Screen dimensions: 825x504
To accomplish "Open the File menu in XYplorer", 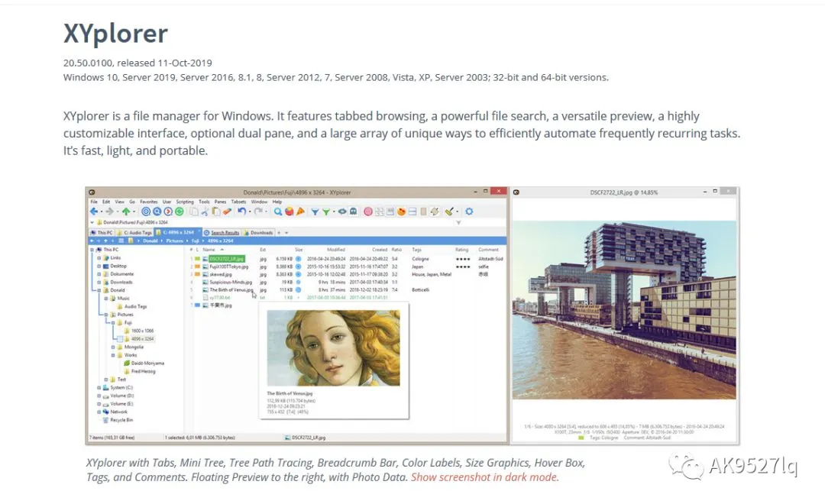I will pos(94,202).
